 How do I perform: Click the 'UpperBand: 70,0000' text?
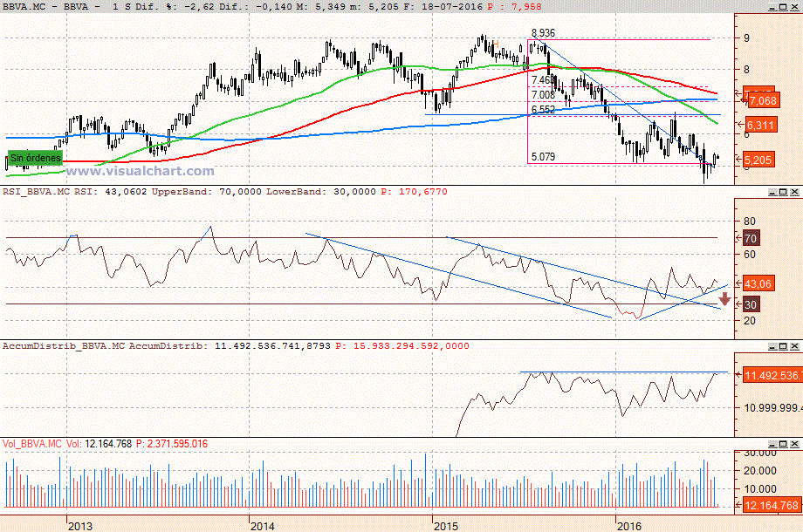[207, 192]
